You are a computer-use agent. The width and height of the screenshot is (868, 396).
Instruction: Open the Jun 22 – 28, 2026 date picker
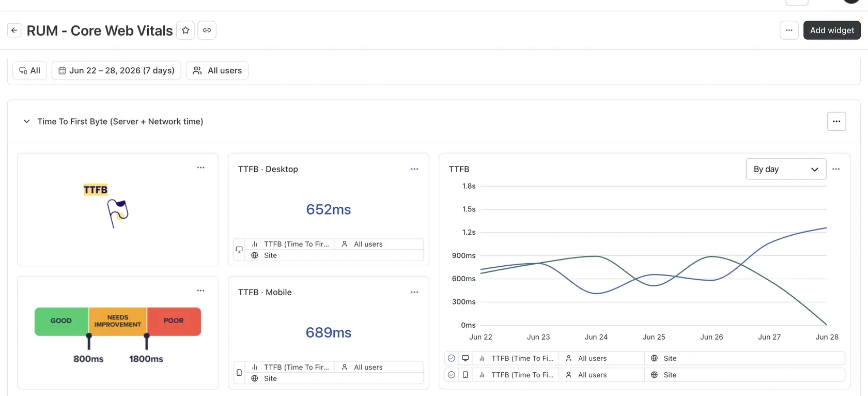[x=116, y=70]
